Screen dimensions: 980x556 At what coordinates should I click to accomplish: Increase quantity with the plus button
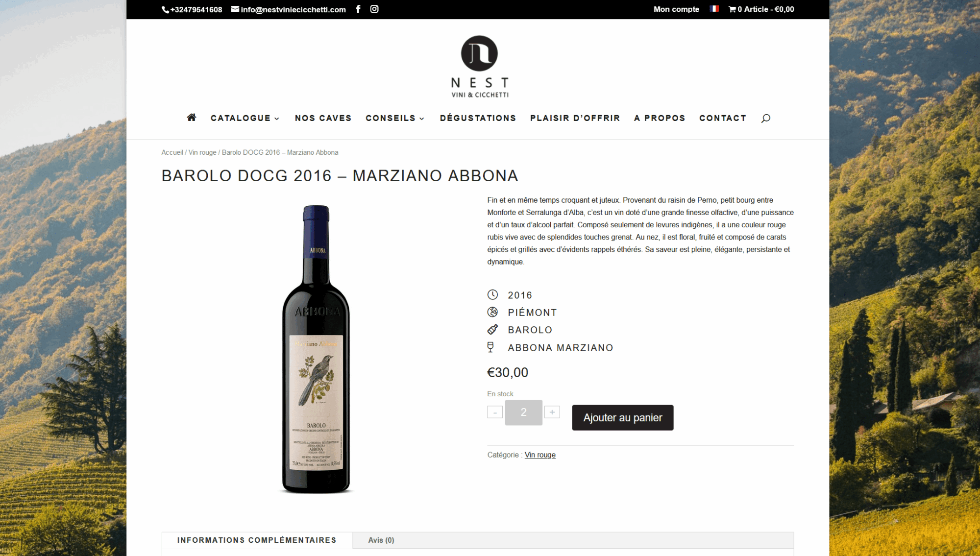coord(552,412)
